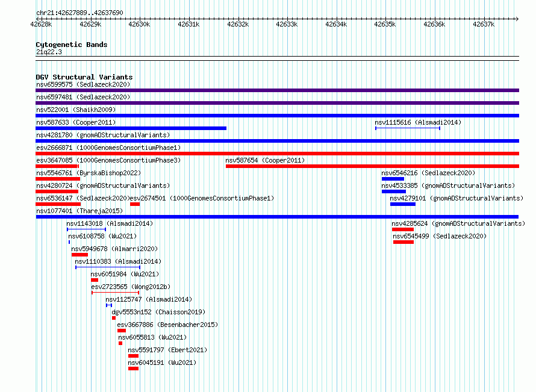Click the red bar under nsv6545499

(404, 242)
